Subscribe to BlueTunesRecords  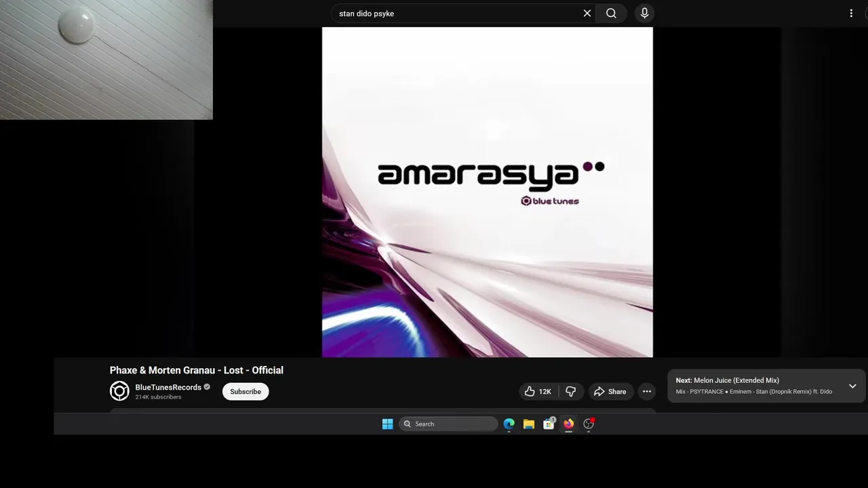click(x=245, y=391)
